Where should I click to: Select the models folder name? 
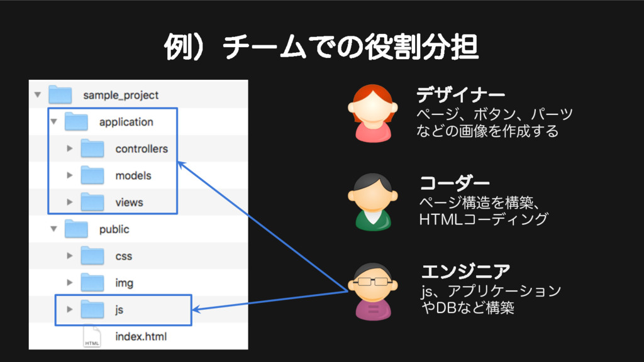point(133,176)
